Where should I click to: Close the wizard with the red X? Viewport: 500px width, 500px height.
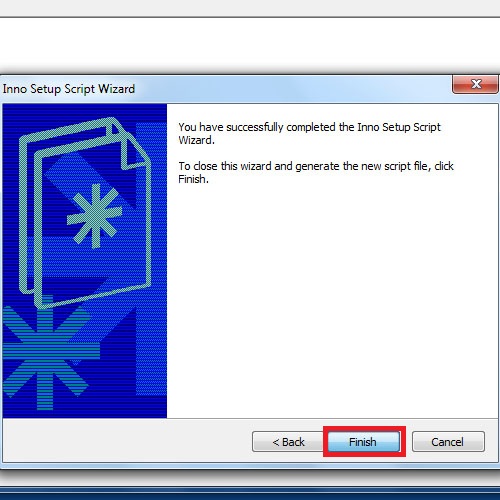[x=476, y=84]
